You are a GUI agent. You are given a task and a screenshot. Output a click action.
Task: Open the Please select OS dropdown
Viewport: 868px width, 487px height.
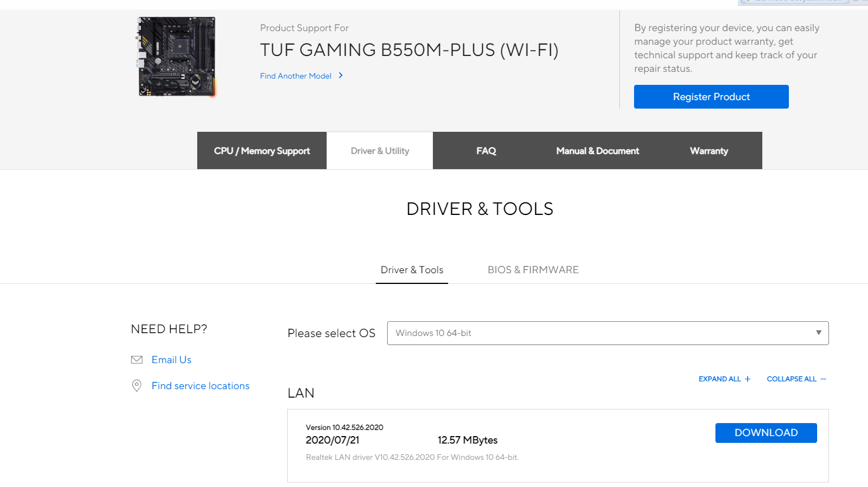tap(607, 333)
